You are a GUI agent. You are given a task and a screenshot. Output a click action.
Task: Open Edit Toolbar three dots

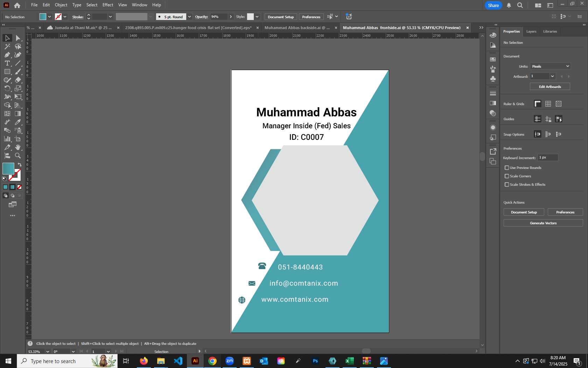(13, 216)
